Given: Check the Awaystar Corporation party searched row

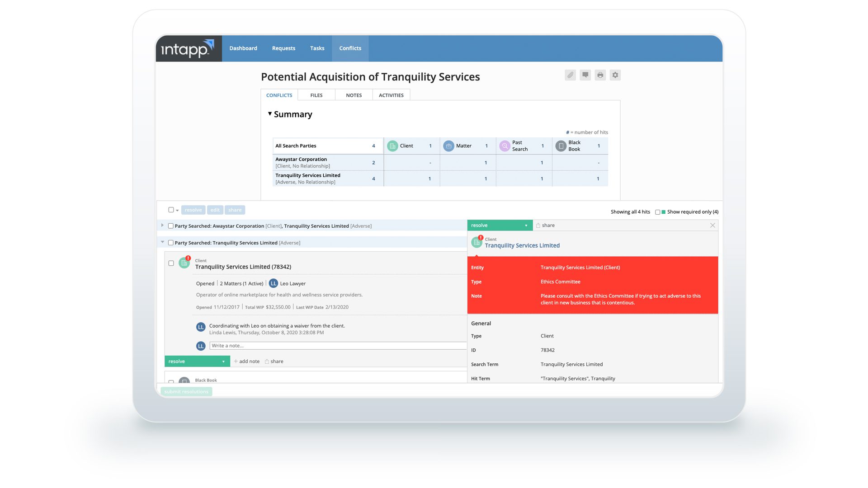Looking at the screenshot, I should click(171, 226).
